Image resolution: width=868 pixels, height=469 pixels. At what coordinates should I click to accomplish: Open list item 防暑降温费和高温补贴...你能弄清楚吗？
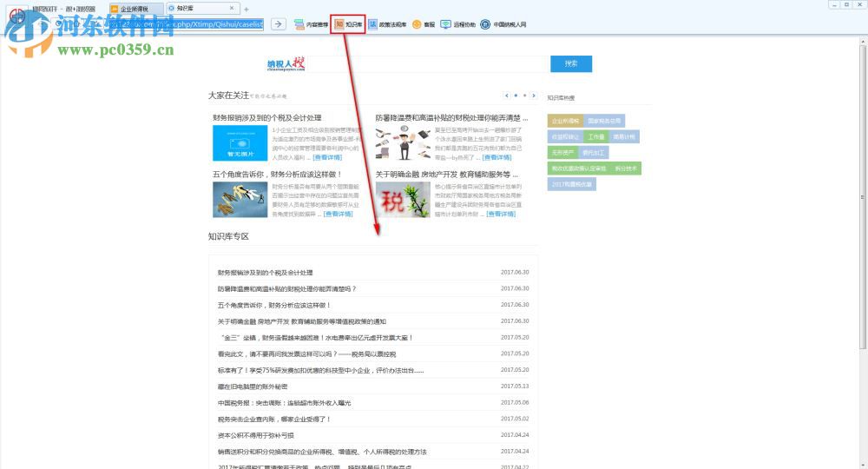(x=286, y=289)
